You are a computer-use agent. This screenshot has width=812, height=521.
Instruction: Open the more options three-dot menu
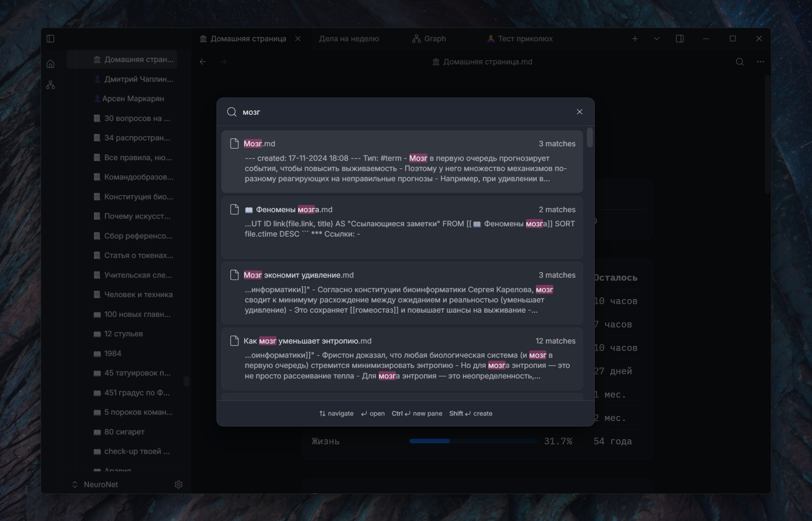760,62
